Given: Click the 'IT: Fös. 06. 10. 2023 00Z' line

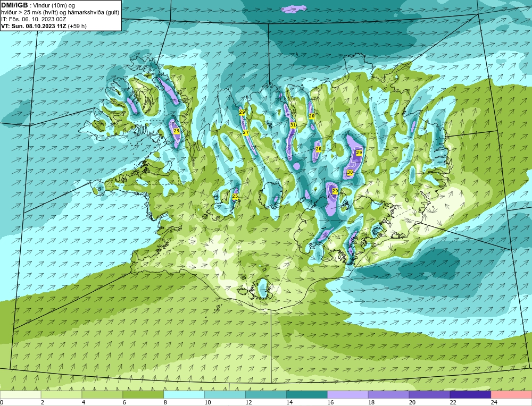Looking at the screenshot, I should 33,19.
